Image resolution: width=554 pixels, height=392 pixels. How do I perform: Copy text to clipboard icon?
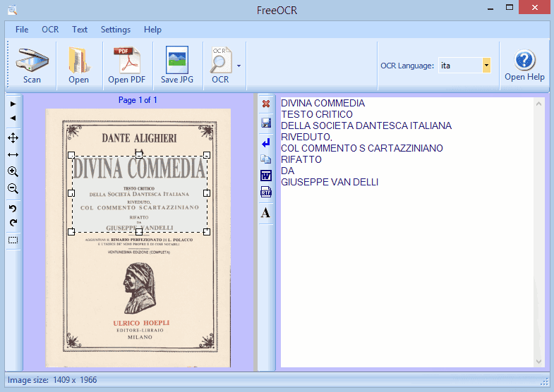266,159
